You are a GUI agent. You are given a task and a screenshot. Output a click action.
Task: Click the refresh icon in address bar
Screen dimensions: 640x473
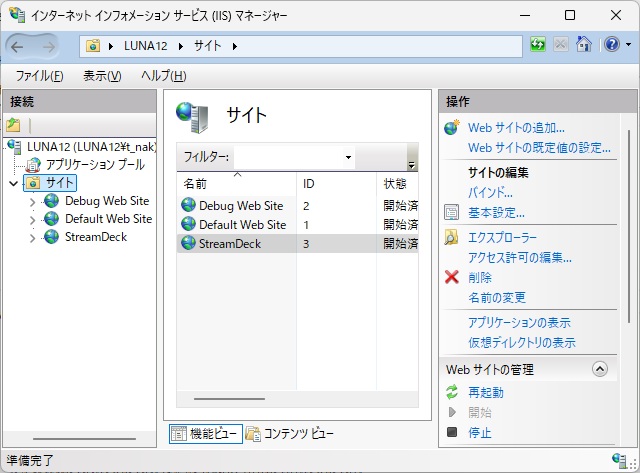(x=538, y=45)
